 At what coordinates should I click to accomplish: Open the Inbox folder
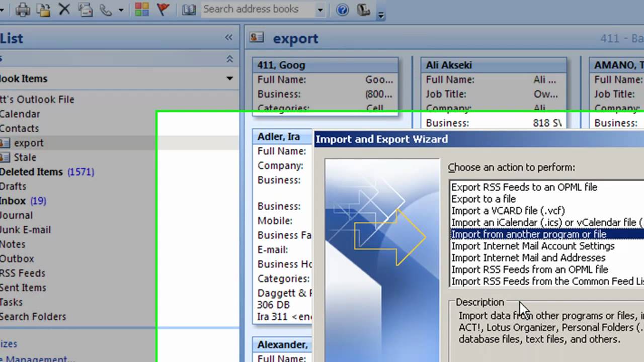click(x=13, y=201)
